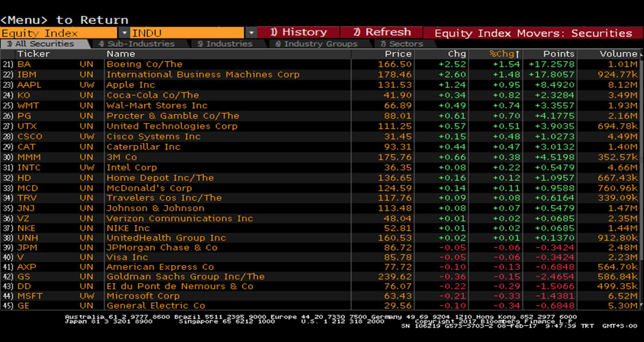The image size is (644, 342).
Task: Select the UTX ticker
Action: point(27,126)
